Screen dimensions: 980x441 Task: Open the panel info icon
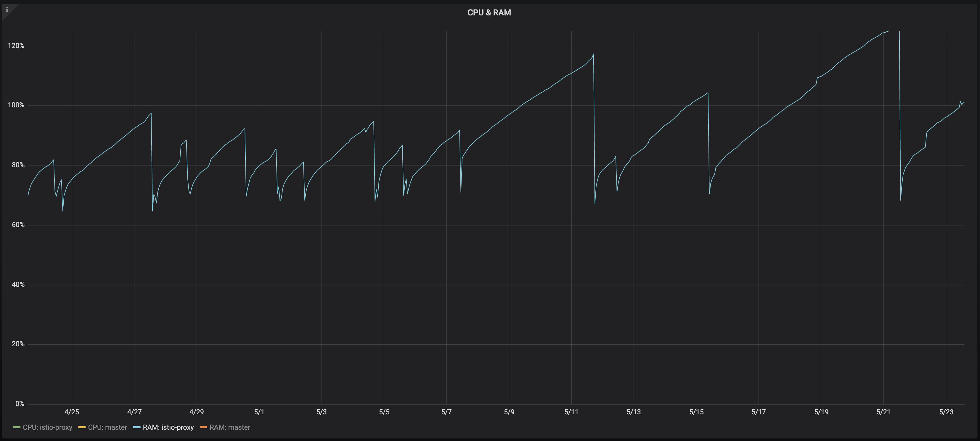[7, 10]
